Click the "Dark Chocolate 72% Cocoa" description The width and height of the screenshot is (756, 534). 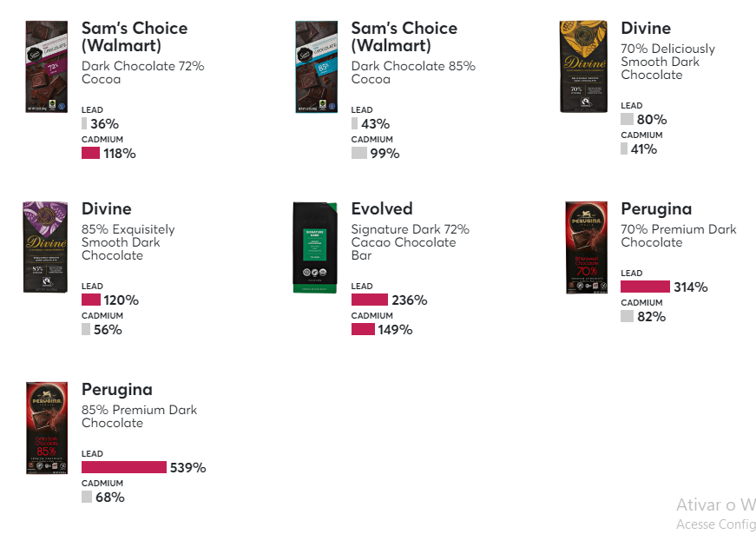tap(143, 73)
